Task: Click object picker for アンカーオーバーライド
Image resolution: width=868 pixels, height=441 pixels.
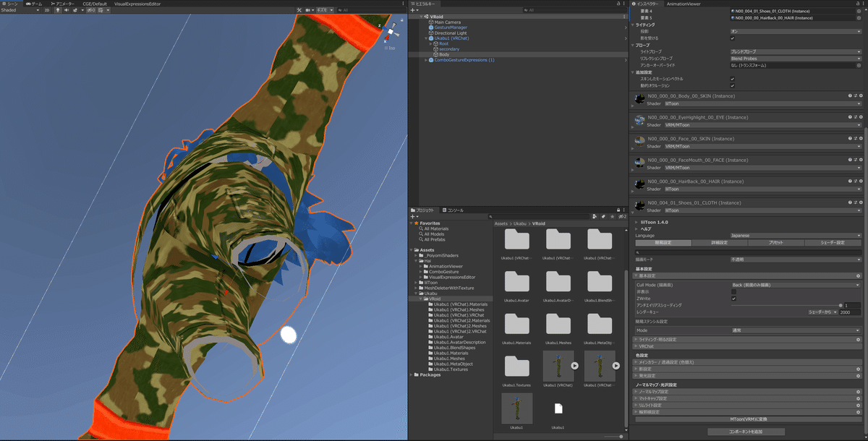Action: pyautogui.click(x=860, y=65)
